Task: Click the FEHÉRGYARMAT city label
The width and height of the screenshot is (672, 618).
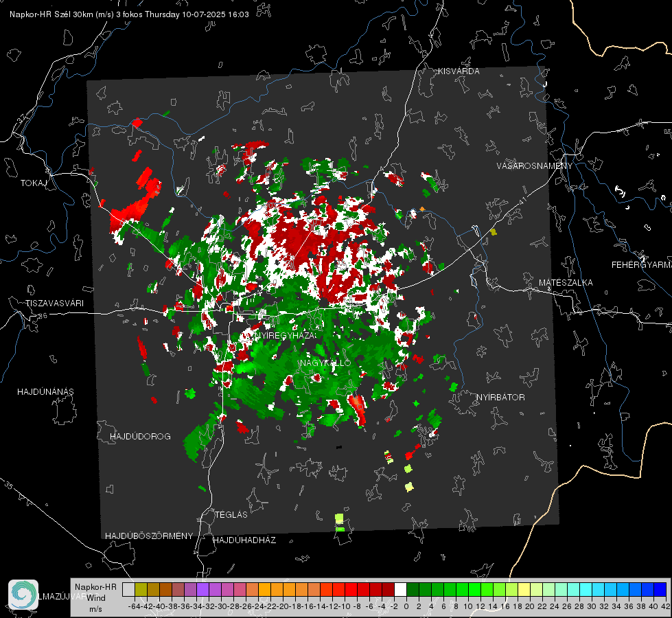Action: click(x=642, y=265)
